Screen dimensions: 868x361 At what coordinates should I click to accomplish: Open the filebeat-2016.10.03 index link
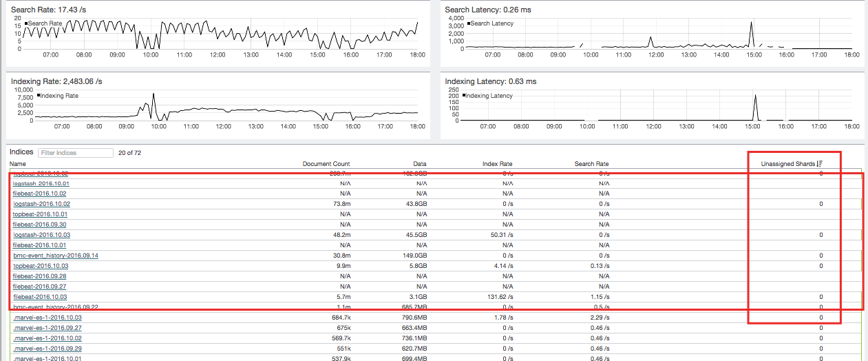point(40,297)
